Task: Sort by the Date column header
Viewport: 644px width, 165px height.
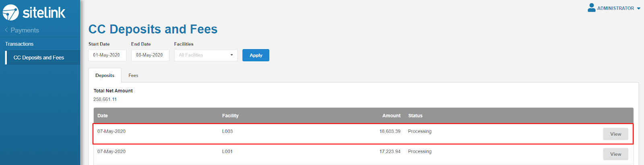Action: (x=103, y=115)
